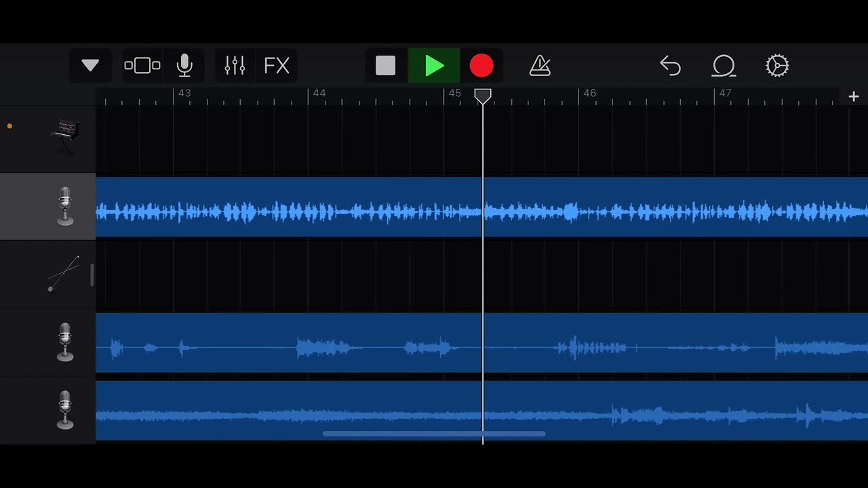Jump to bar 47 on the ruler
868x488 pixels.
726,93
